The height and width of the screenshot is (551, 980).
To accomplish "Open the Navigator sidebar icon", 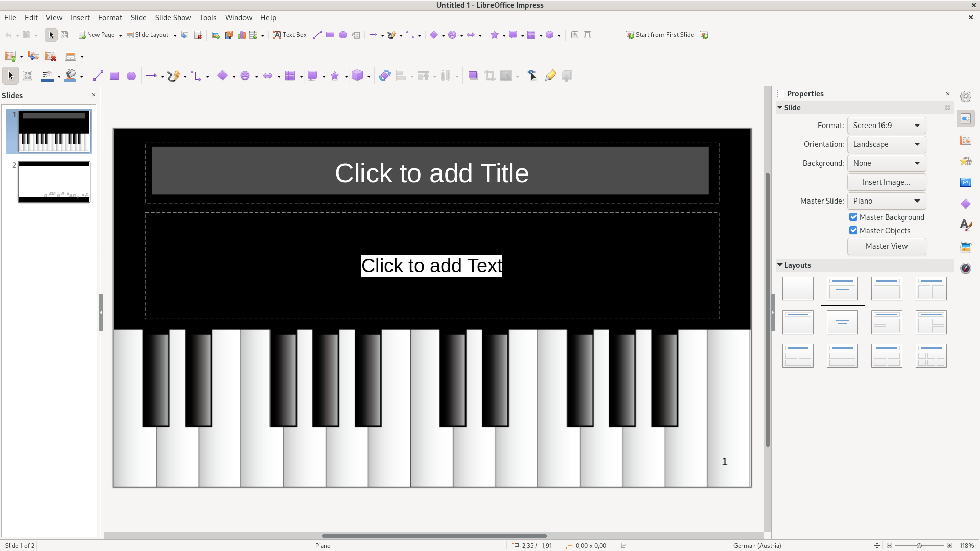I will click(x=965, y=268).
